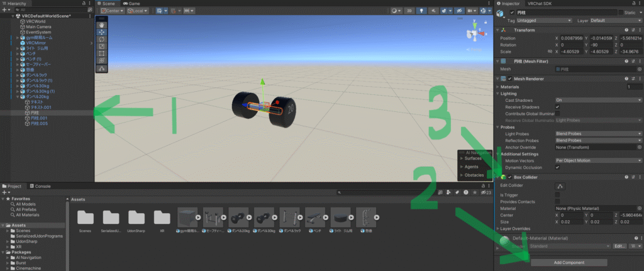
Task: Select the Rotate tool
Action: (x=102, y=39)
